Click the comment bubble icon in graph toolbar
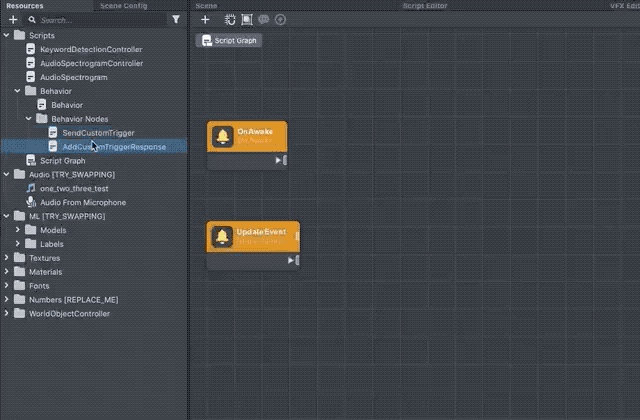 pyautogui.click(x=263, y=19)
